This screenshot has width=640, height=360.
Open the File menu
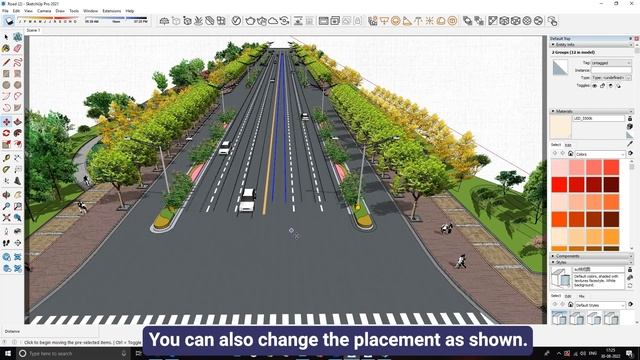[5, 11]
